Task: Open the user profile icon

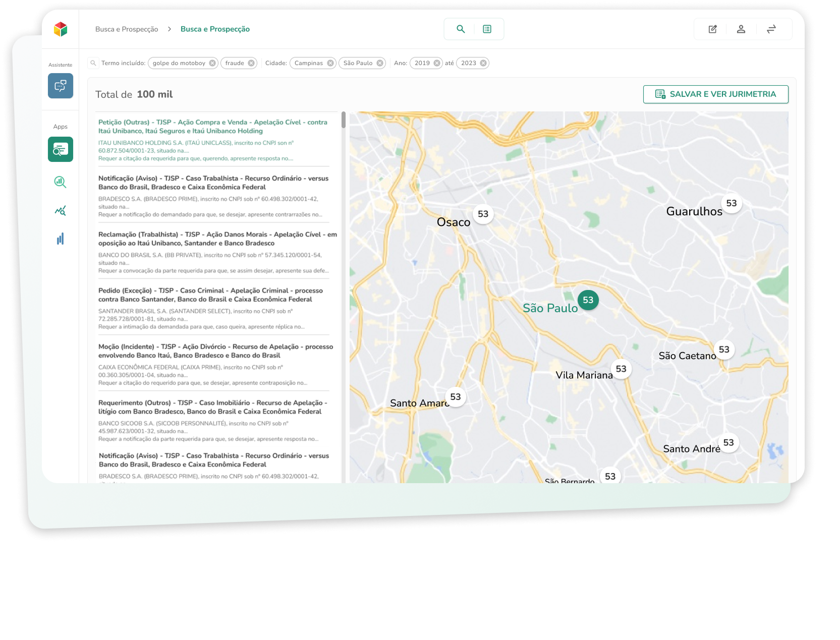Action: 741,29
